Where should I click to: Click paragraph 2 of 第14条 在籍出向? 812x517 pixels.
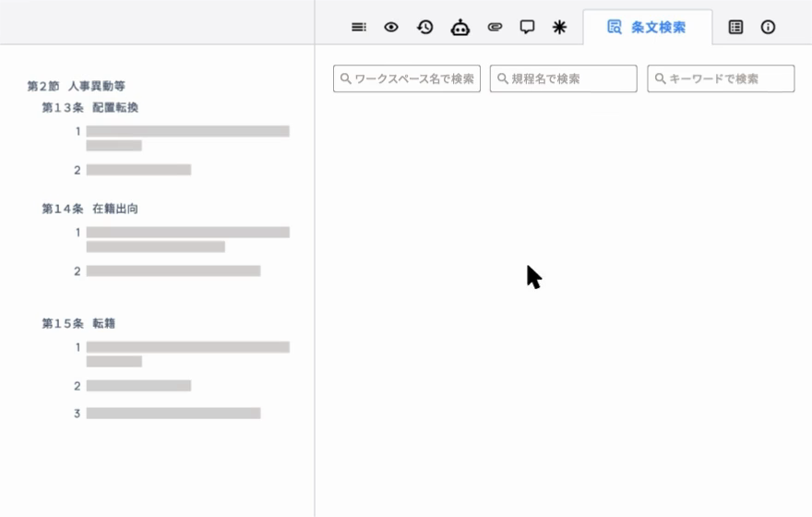[x=173, y=271]
